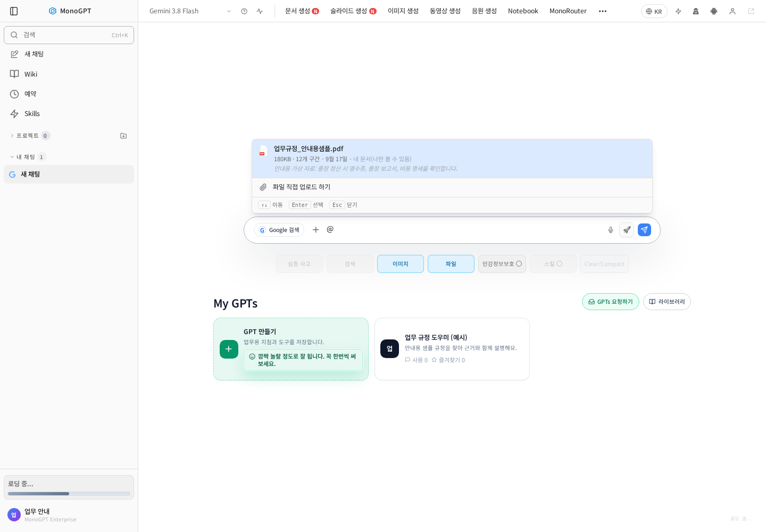Open the activity pulse icon
This screenshot has height=532, width=766.
point(260,11)
